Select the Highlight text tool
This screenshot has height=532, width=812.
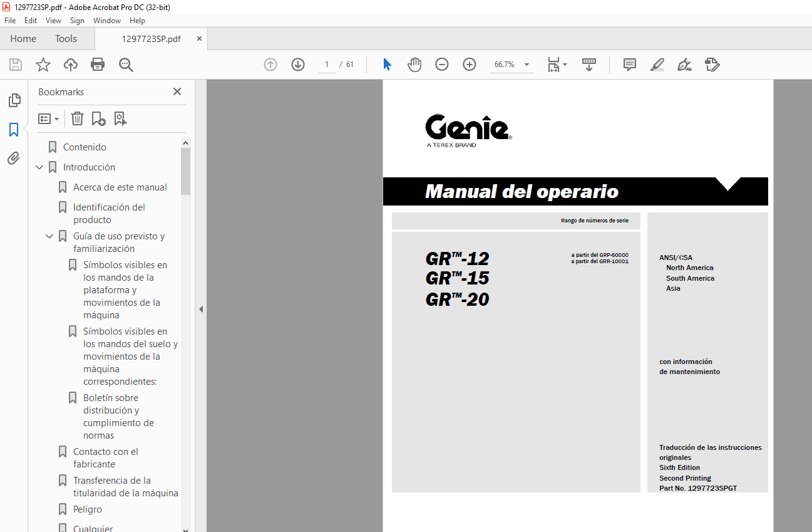657,65
